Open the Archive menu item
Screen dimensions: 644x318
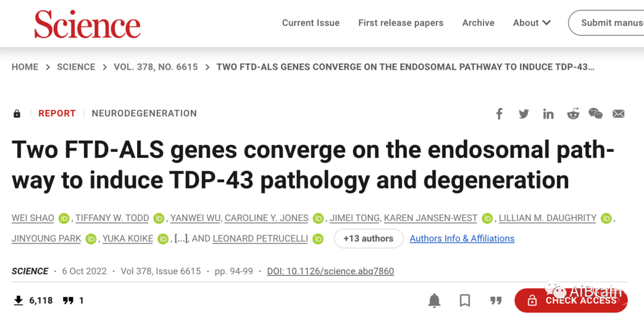[x=478, y=23]
